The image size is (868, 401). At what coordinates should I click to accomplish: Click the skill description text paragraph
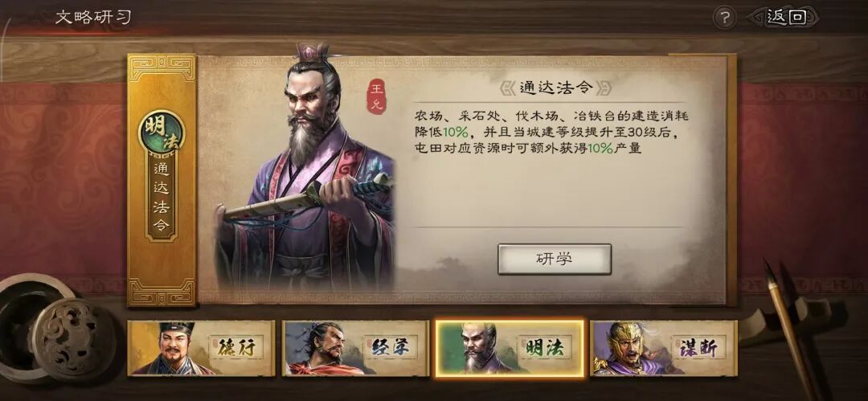pyautogui.click(x=551, y=132)
